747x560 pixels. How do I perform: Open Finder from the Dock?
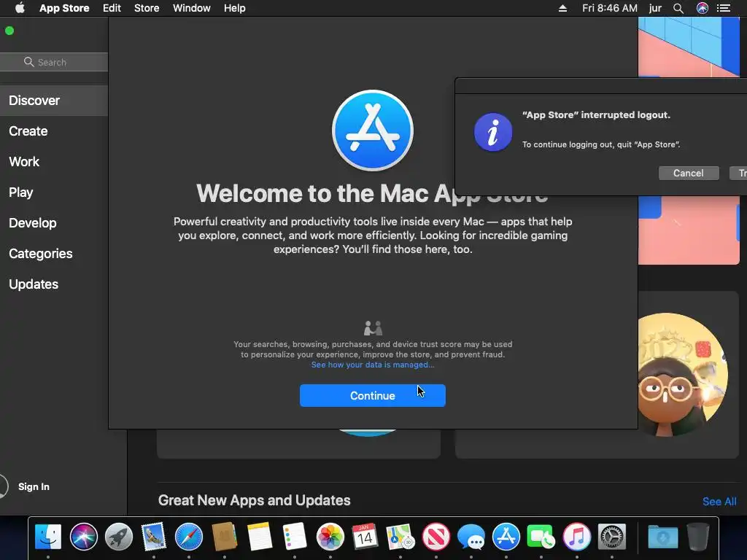tap(48, 537)
